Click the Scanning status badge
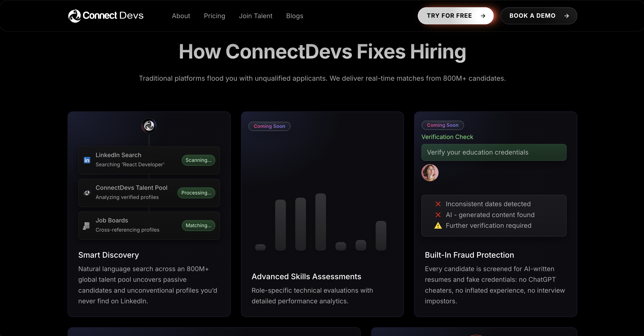Viewport: 644px width, 336px height. tap(198, 160)
